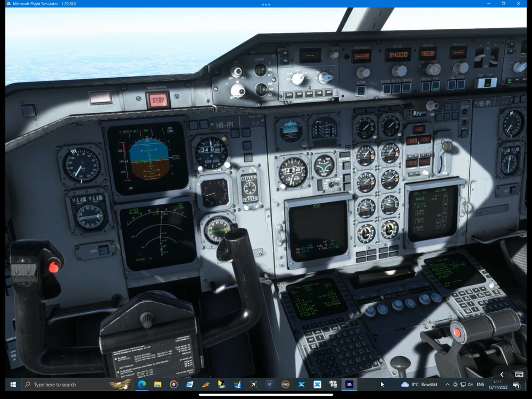532x399 pixels.
Task: Turn the altitude selector knob under 34000
Action: click(x=398, y=71)
